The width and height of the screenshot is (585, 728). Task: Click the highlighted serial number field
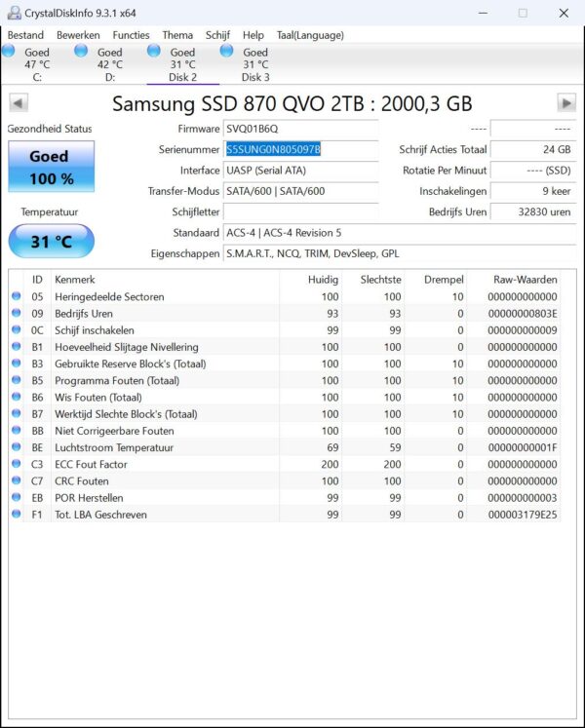coord(300,149)
